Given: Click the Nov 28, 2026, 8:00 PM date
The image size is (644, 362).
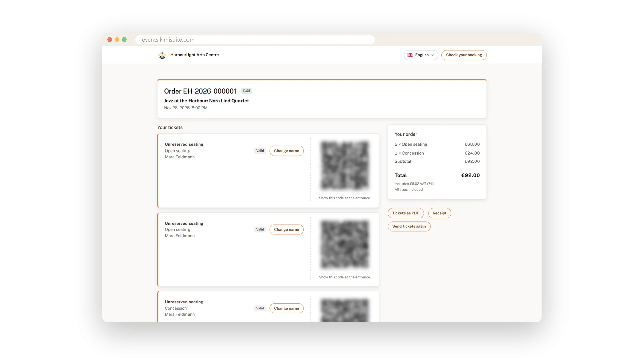Looking at the screenshot, I should click(186, 108).
